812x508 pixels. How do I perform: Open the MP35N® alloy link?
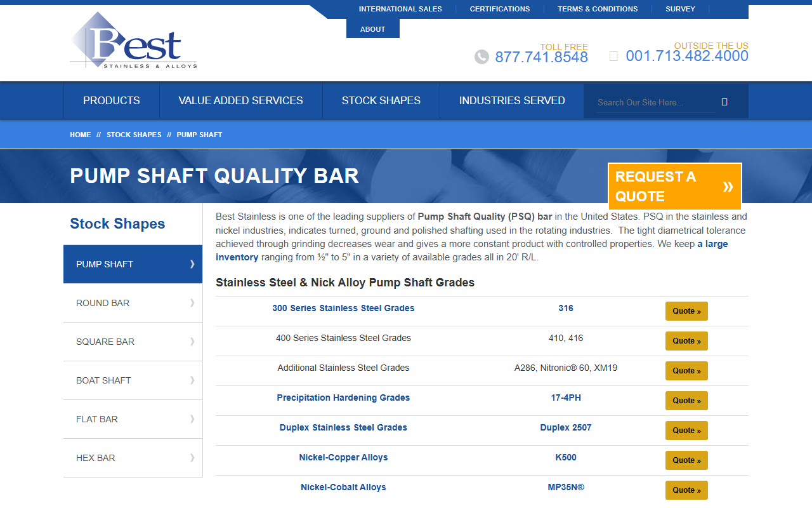(566, 487)
